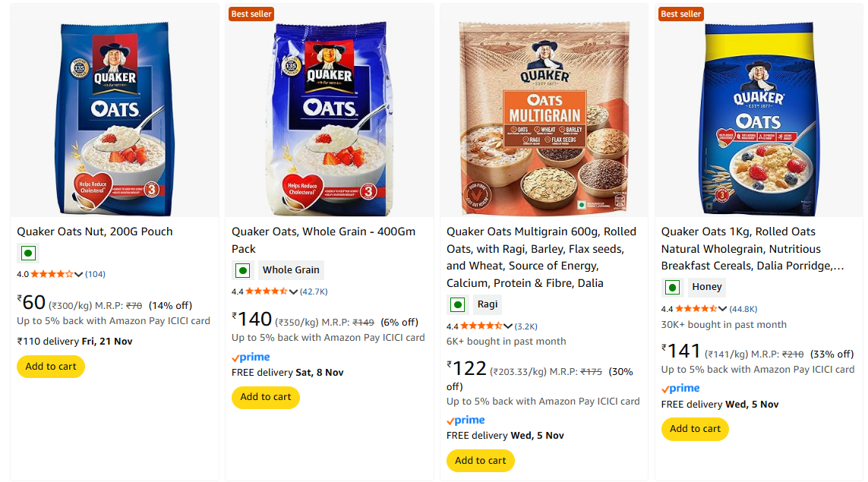Click the Prime logo under the ₹141 product
The image size is (868, 482).
(680, 389)
